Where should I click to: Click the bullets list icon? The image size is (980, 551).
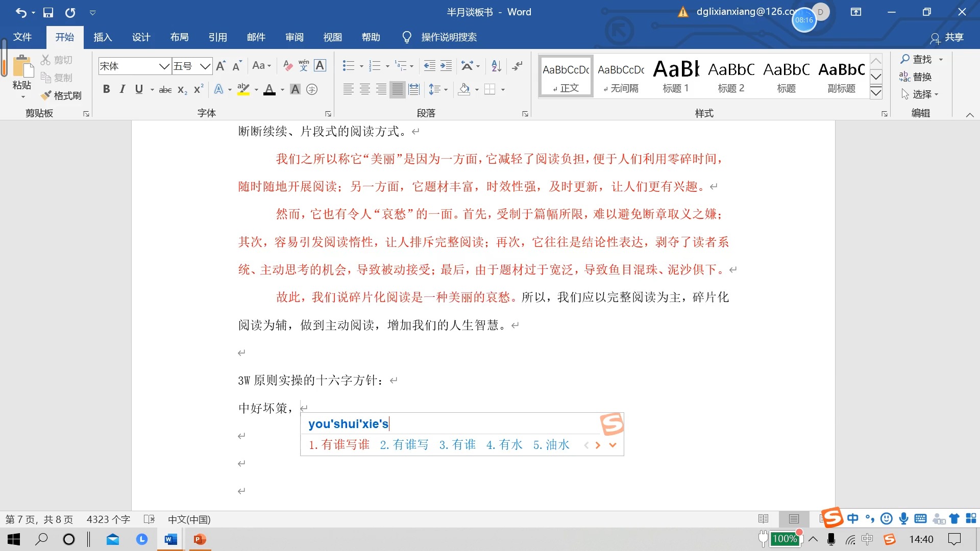(349, 66)
